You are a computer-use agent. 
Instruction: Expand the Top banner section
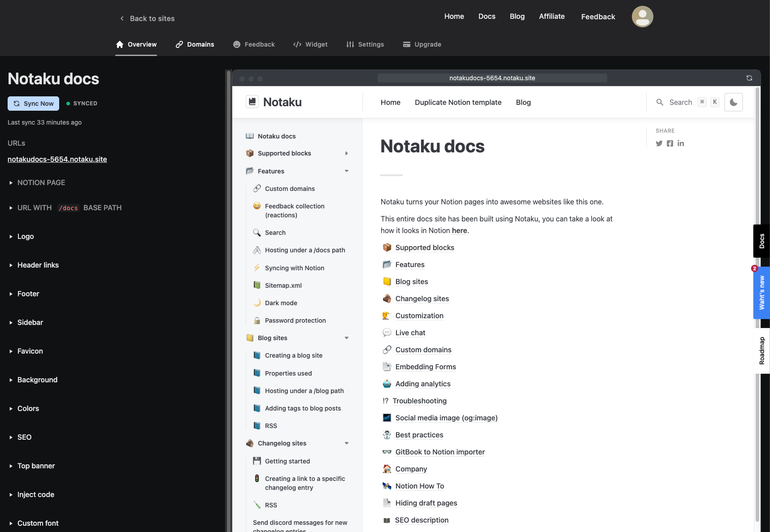point(32,466)
